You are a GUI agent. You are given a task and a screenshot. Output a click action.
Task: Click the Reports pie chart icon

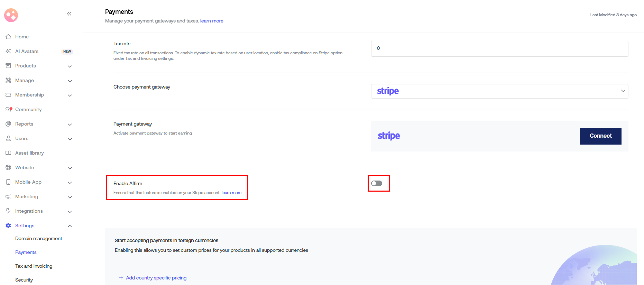[x=8, y=124]
